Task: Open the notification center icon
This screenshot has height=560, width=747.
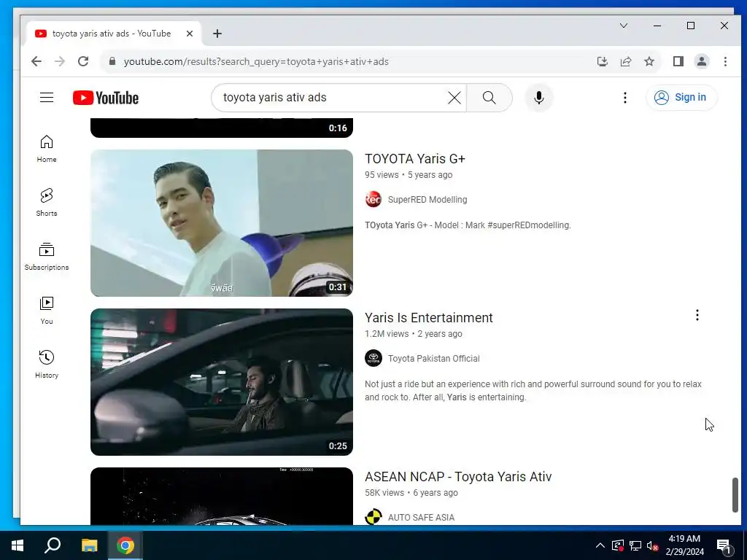Action: coord(724,545)
